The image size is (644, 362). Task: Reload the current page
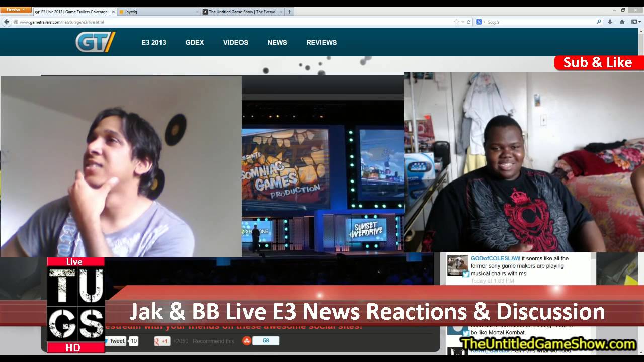tap(468, 22)
